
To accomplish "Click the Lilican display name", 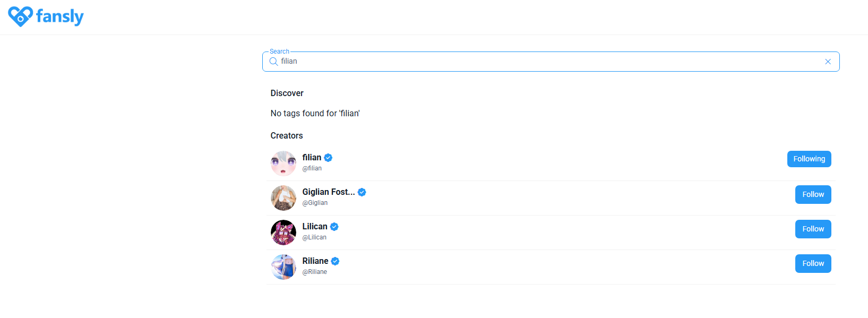I will pyautogui.click(x=315, y=227).
